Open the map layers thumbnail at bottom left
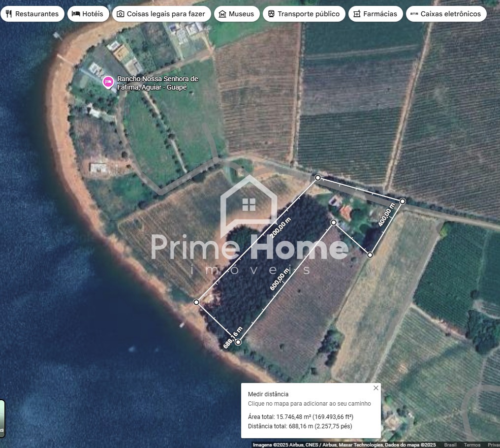This screenshot has height=448, width=500. point(2,418)
